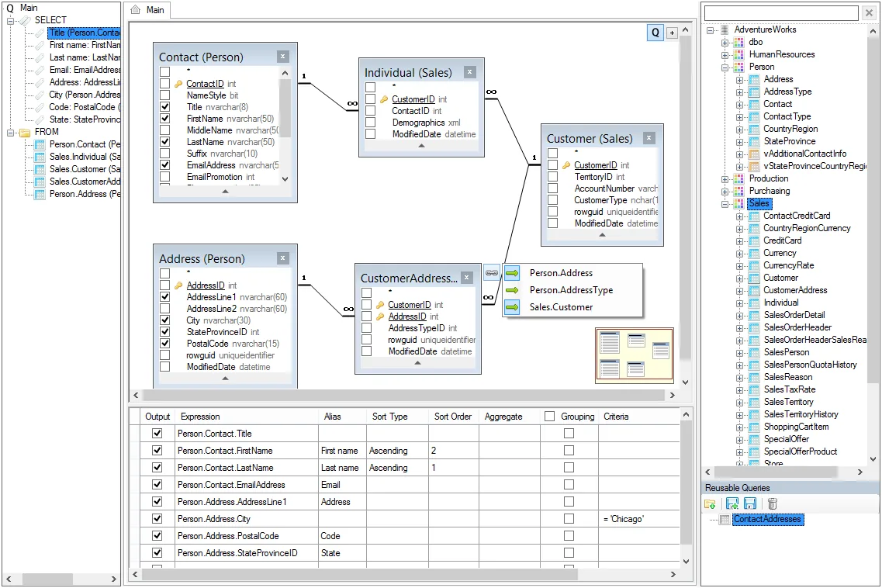
Task: Click the save-as-new query icon with plus
Action: click(x=732, y=504)
